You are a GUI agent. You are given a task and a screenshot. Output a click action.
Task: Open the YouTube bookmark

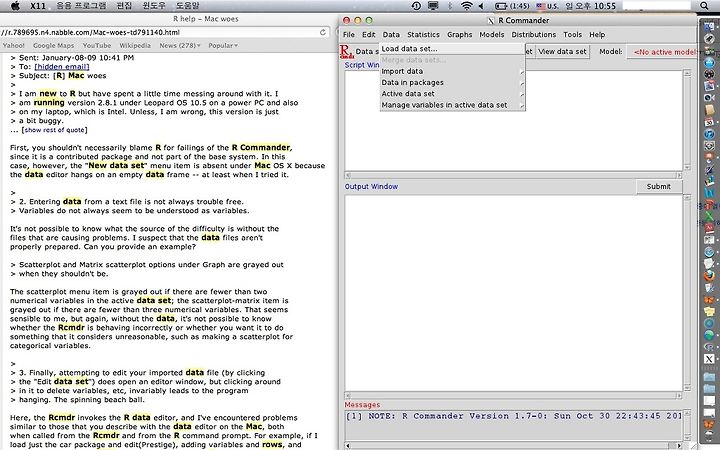pyautogui.click(x=97, y=45)
